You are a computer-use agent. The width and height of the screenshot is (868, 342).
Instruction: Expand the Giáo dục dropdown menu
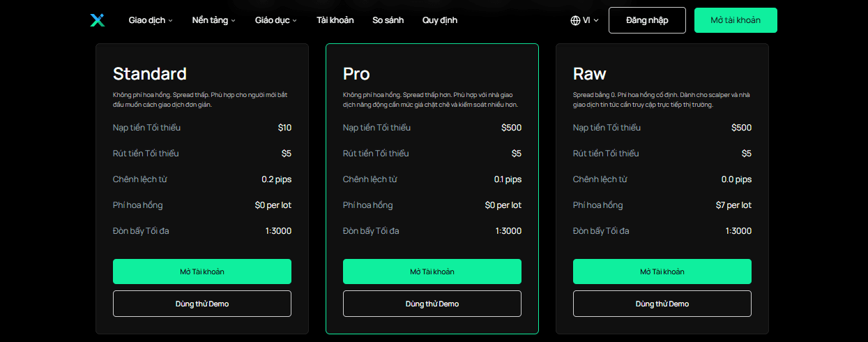(x=275, y=20)
